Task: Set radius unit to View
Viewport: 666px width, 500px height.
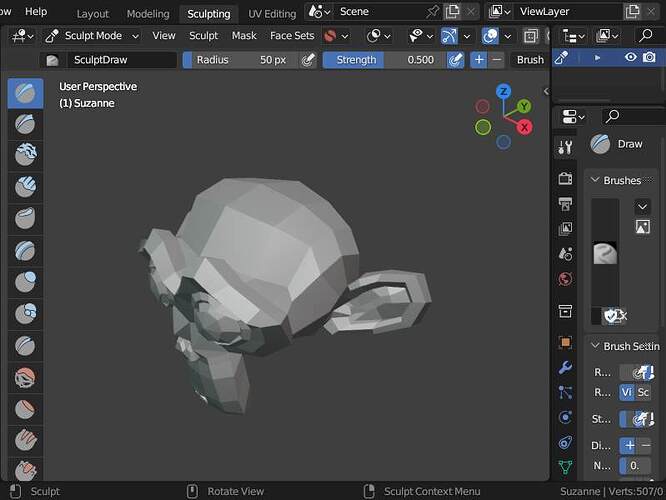Action: pos(626,392)
